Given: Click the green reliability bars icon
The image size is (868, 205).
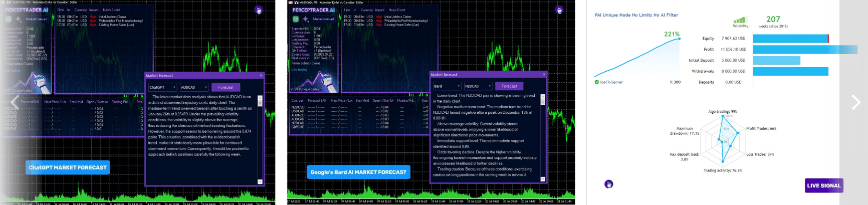Looking at the screenshot, I should (x=740, y=20).
